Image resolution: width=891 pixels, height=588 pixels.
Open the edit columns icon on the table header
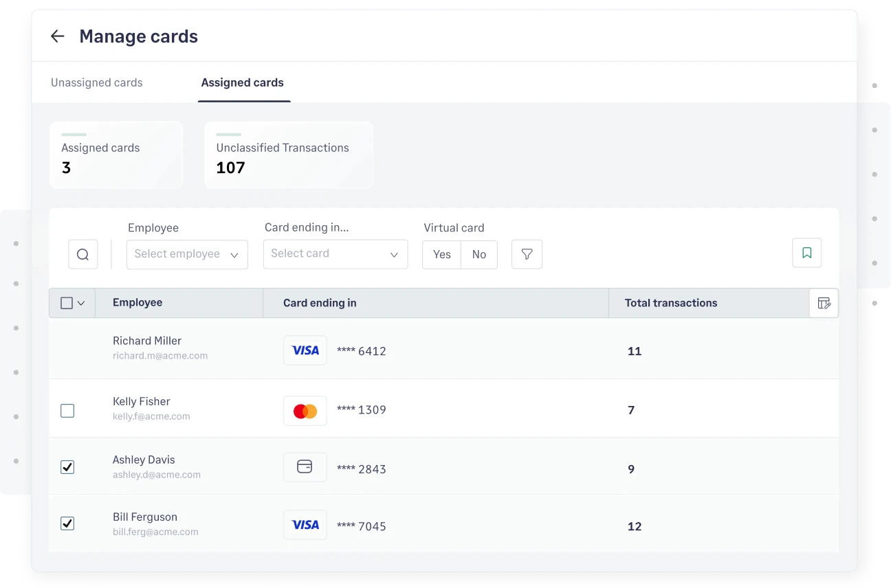[x=823, y=303]
